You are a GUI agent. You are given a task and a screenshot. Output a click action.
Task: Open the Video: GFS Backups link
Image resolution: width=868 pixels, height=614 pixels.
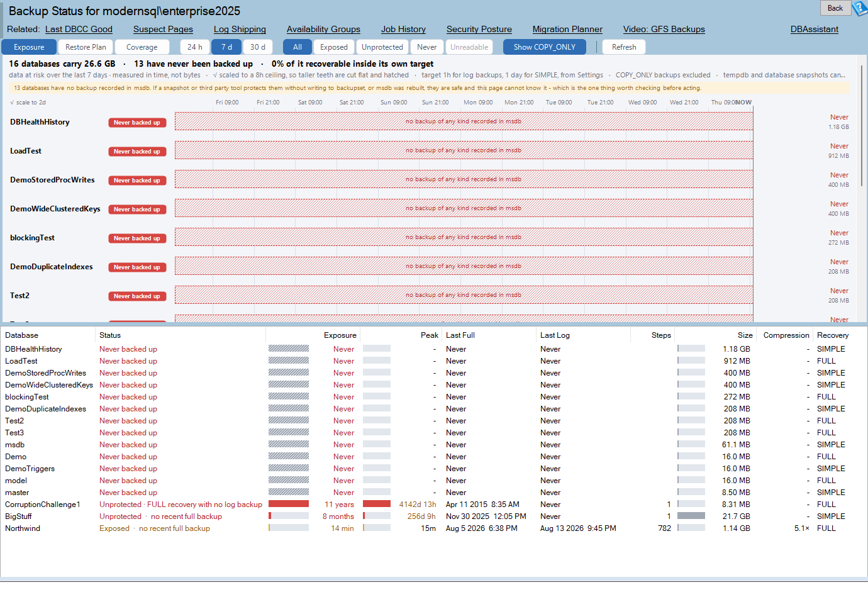coord(664,29)
